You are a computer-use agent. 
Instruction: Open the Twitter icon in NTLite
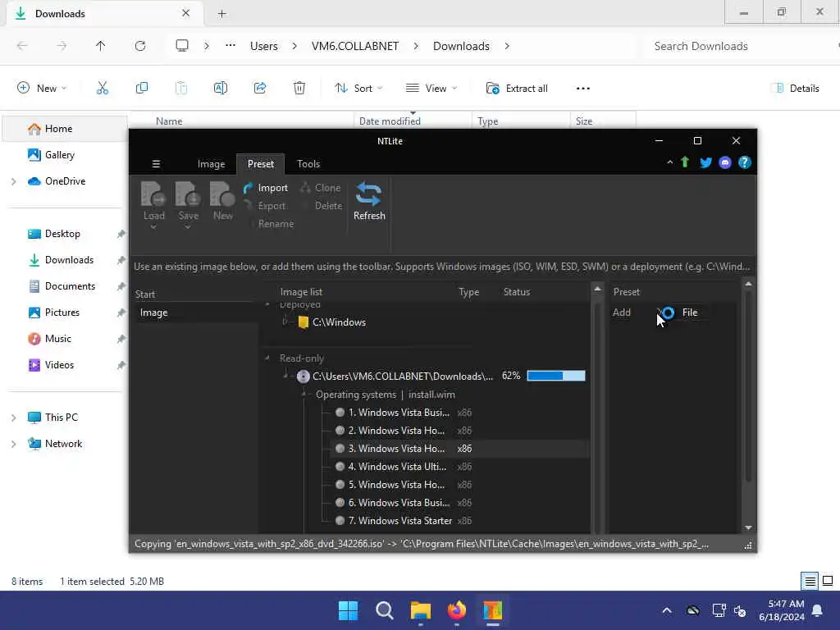(705, 162)
